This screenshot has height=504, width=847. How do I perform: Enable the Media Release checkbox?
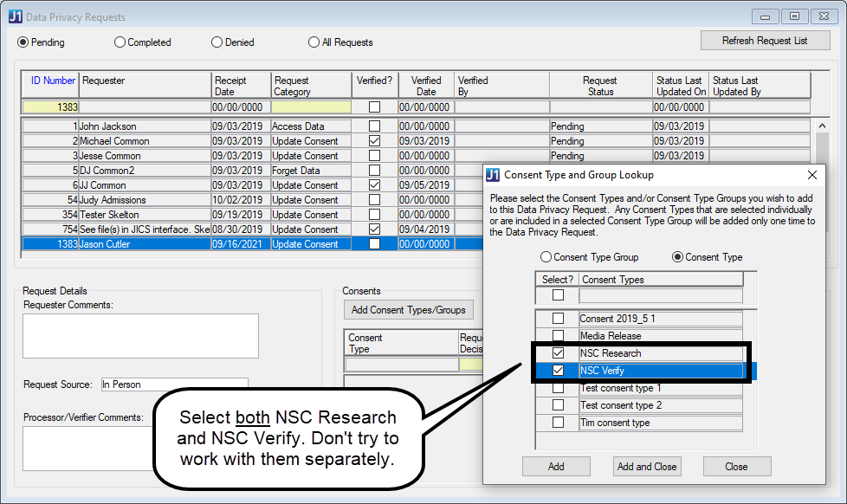559,335
